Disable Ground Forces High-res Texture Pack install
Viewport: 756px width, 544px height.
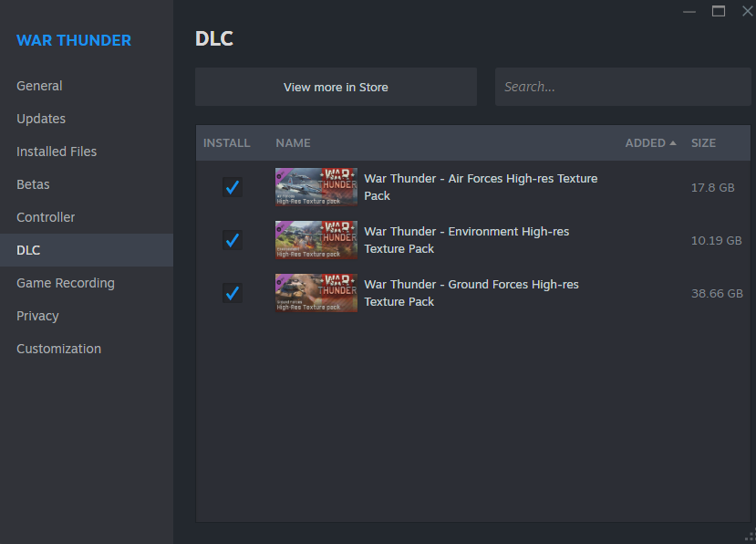point(233,293)
